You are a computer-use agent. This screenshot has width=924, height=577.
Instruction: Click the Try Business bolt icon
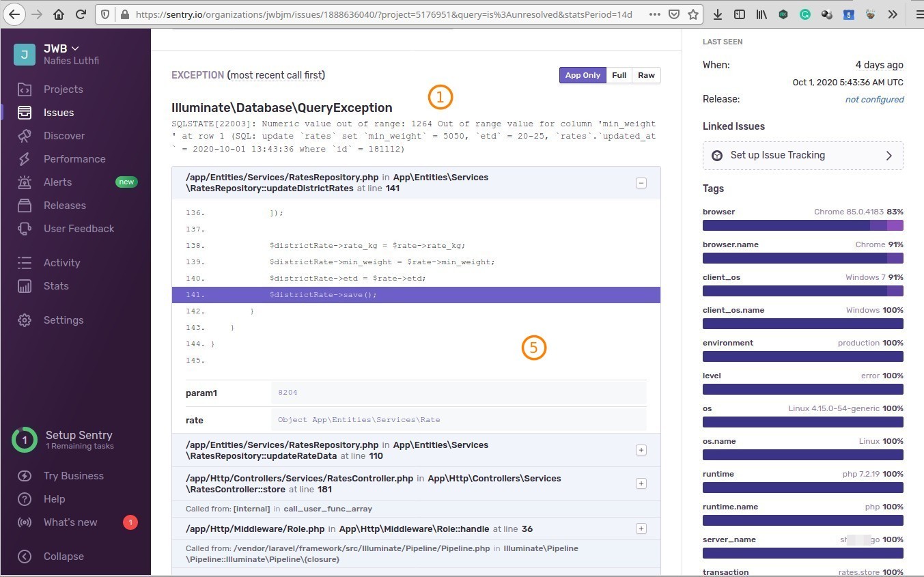pyautogui.click(x=25, y=476)
